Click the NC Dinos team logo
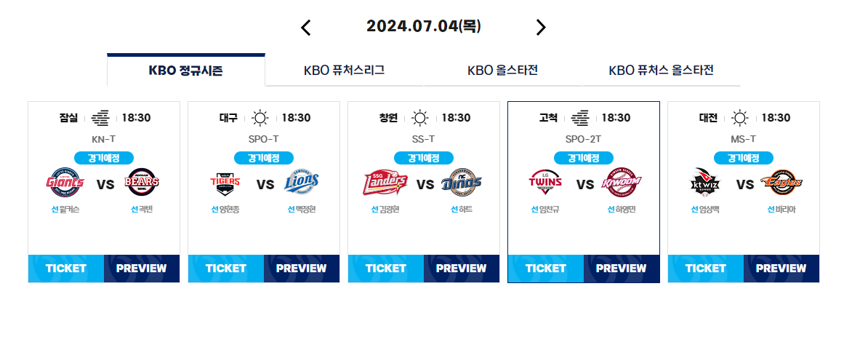Image resolution: width=868 pixels, height=337 pixels. [x=462, y=183]
